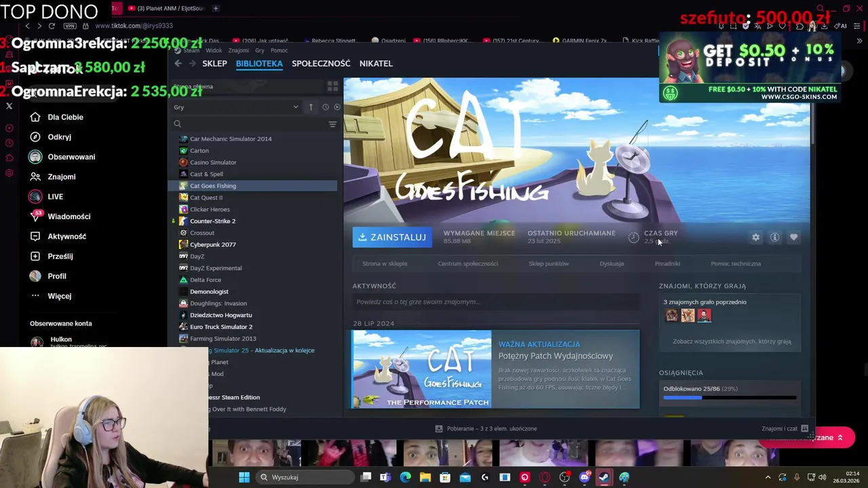Open TikTok Obserwowani page
Screen dimensions: 868x488
pos(62,157)
